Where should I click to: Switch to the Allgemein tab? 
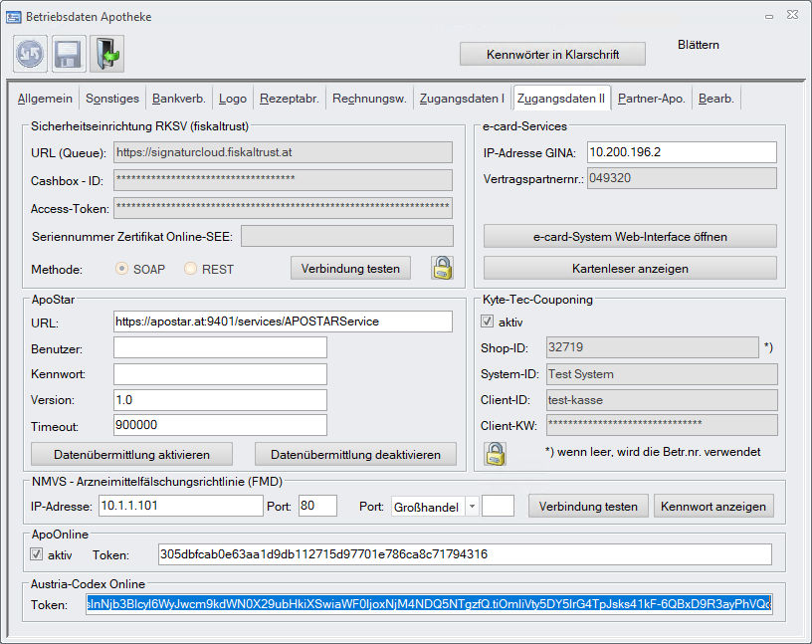point(45,99)
